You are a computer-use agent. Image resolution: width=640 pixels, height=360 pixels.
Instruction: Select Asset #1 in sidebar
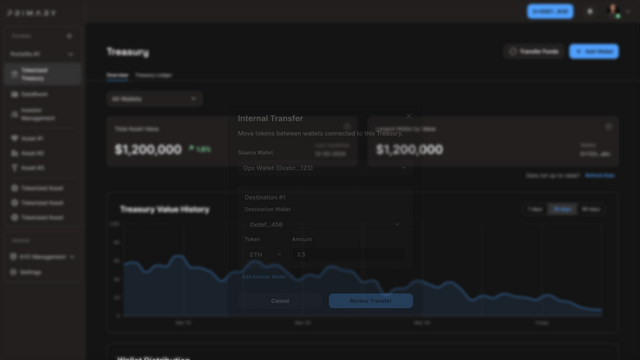[42, 138]
